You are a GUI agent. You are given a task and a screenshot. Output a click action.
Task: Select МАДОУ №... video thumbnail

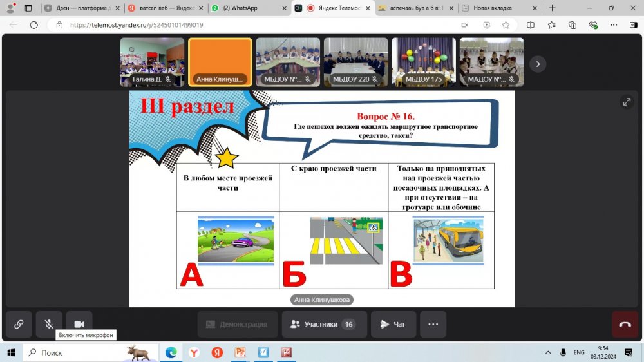(491, 62)
